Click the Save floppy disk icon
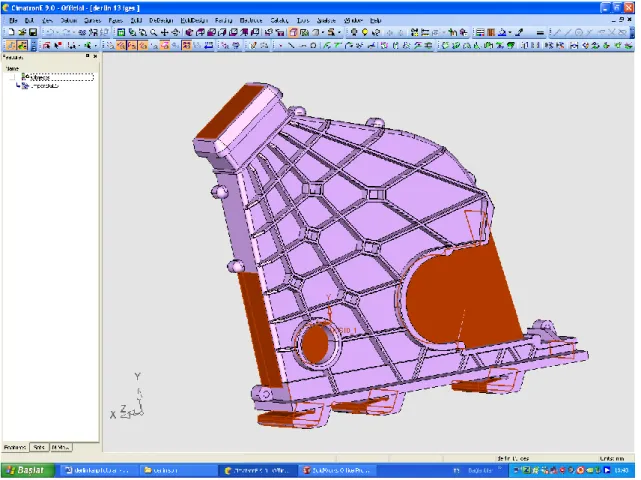 point(33,32)
